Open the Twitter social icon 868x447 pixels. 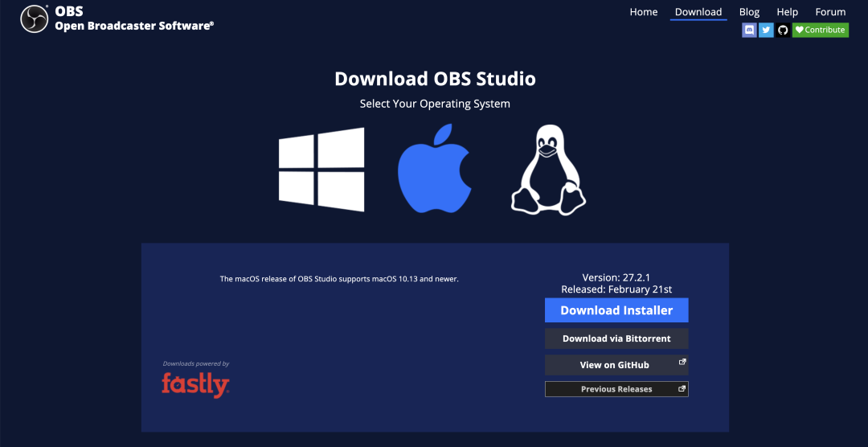click(766, 30)
